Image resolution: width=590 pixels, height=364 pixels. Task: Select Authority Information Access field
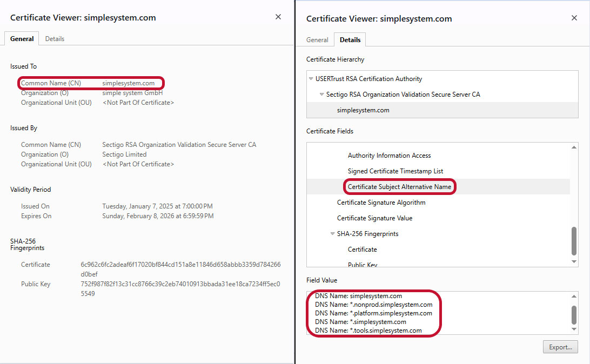click(389, 156)
